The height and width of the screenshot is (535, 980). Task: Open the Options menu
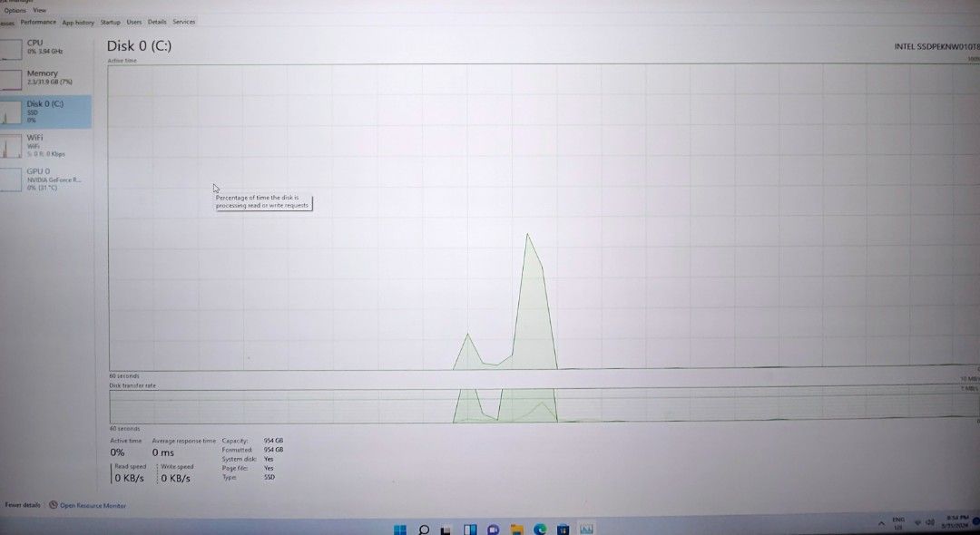click(15, 11)
